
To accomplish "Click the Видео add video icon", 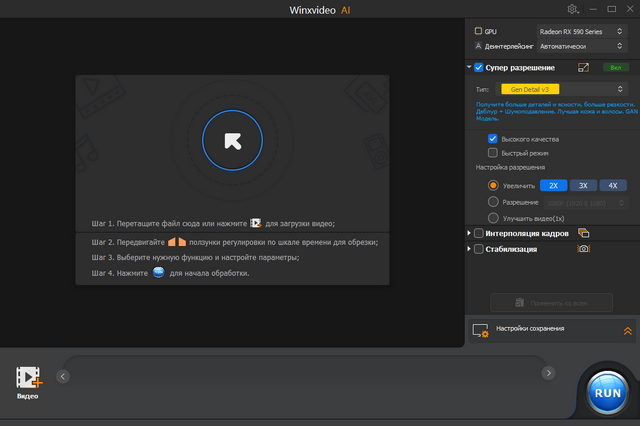I will click(29, 378).
